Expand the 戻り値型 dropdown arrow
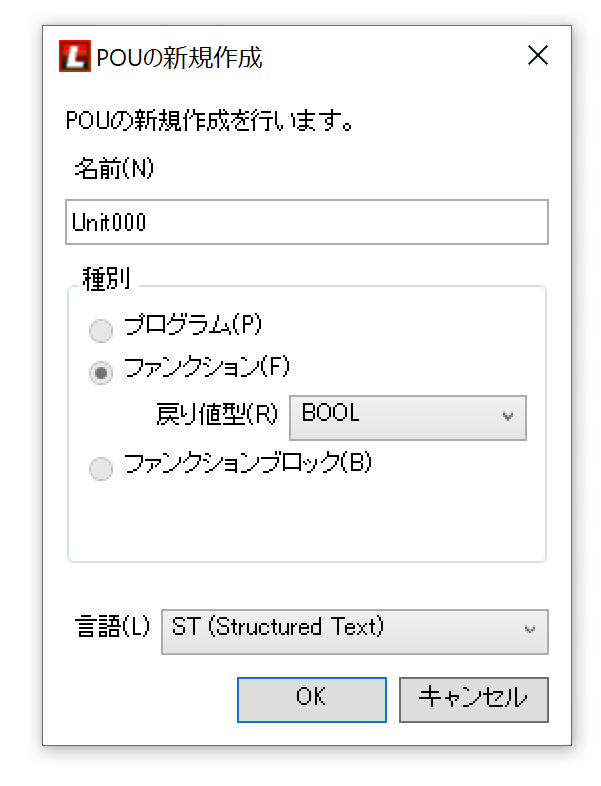 tap(508, 418)
